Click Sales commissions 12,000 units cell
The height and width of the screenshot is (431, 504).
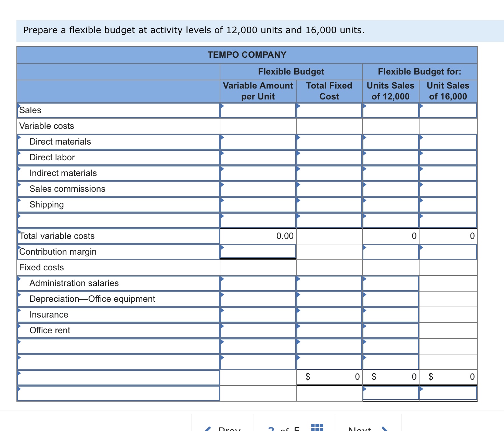click(391, 189)
